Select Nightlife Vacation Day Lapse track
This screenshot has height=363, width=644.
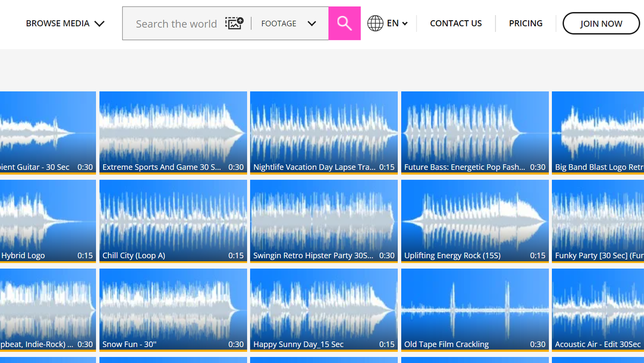pyautogui.click(x=324, y=132)
